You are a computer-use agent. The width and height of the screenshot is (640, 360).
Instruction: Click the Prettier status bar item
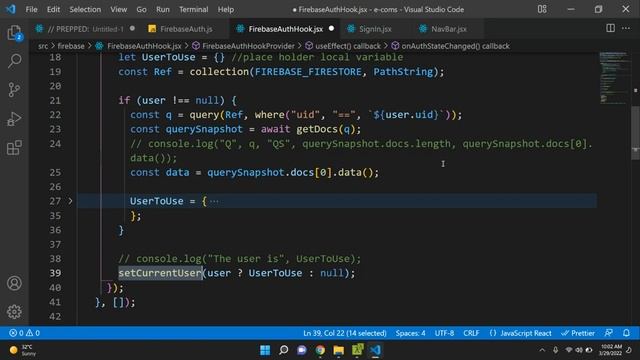click(x=578, y=333)
